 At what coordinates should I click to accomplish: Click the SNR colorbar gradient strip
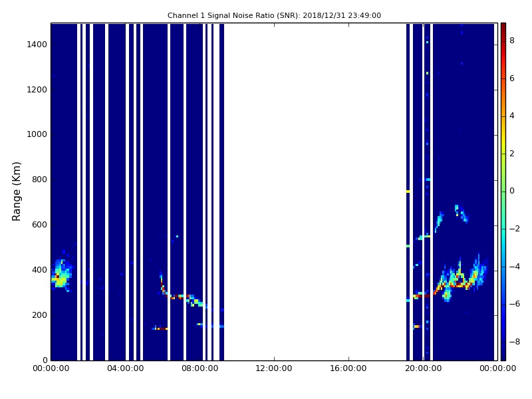503,192
